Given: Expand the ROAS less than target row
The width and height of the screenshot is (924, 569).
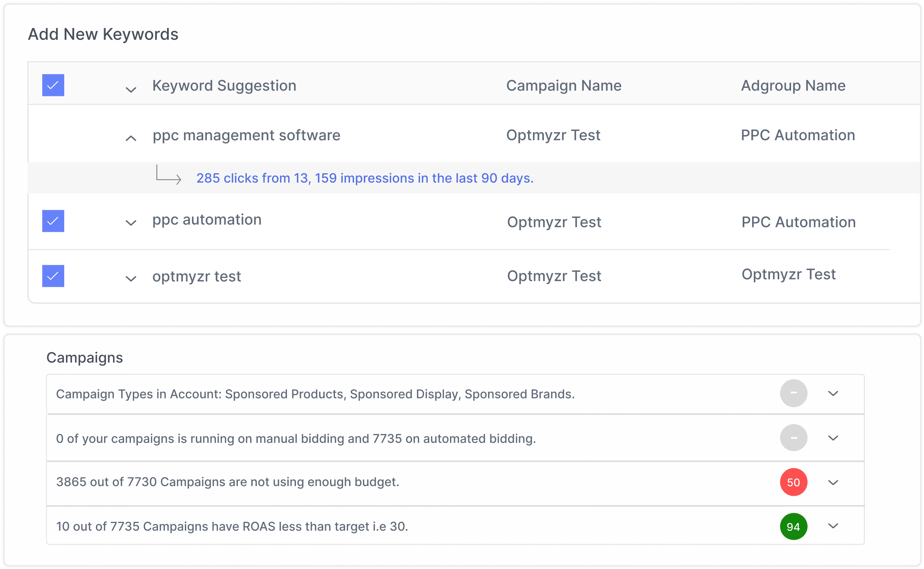Looking at the screenshot, I should click(x=833, y=526).
